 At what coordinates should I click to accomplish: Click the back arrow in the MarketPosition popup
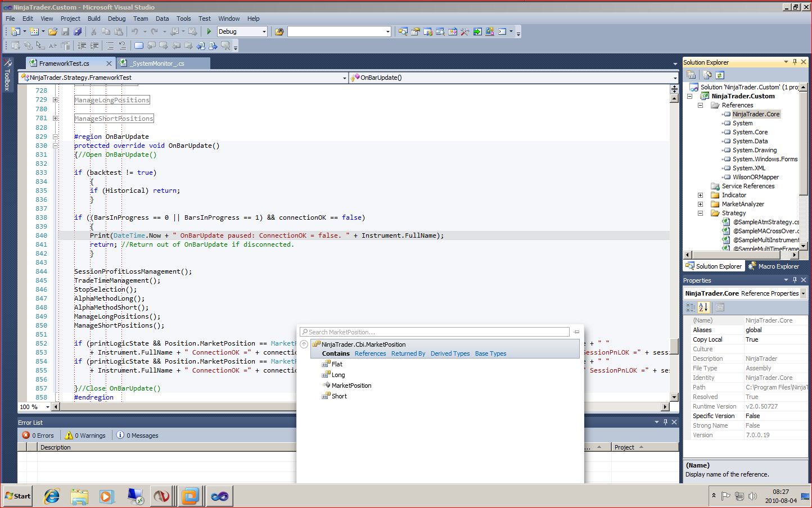304,344
